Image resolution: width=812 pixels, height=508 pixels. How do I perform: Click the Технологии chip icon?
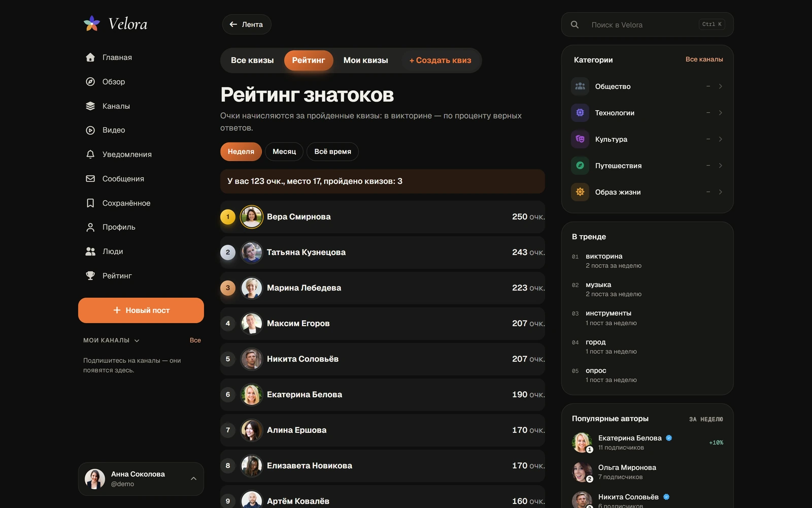click(580, 113)
